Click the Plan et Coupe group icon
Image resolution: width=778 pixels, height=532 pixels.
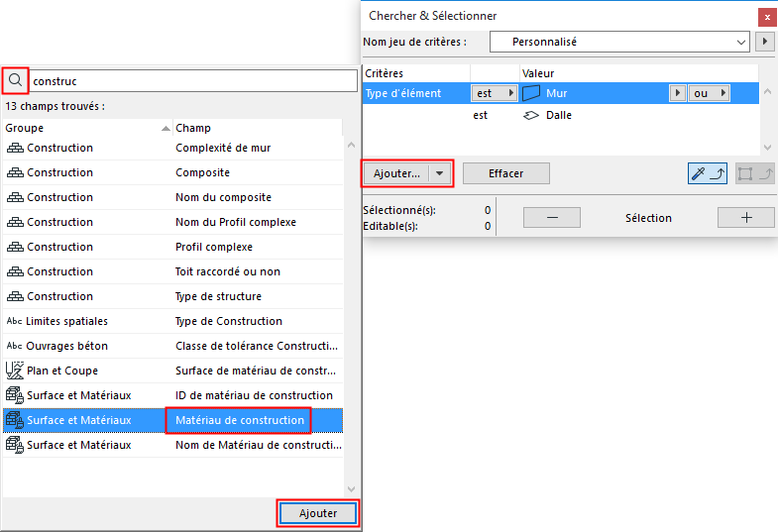click(15, 371)
